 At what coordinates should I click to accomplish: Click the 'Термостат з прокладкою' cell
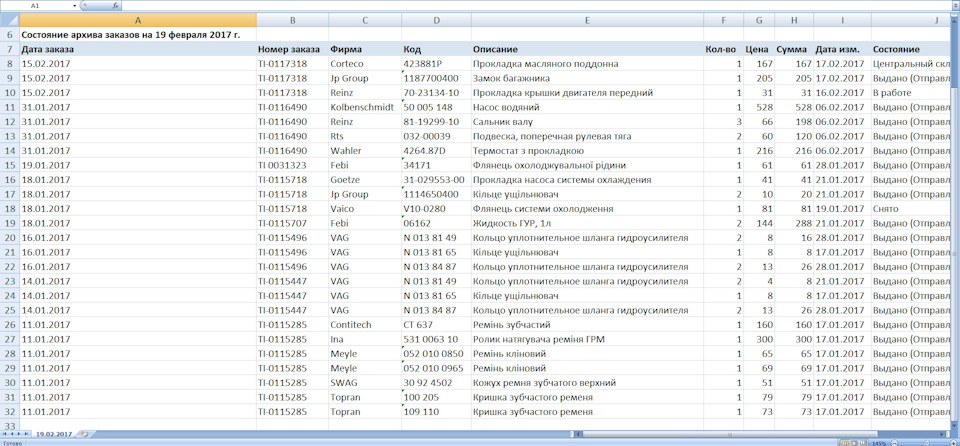pyautogui.click(x=587, y=151)
